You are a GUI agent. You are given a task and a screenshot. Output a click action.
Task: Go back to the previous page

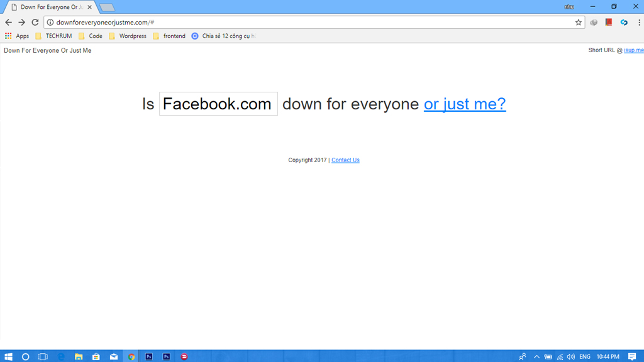(8, 23)
